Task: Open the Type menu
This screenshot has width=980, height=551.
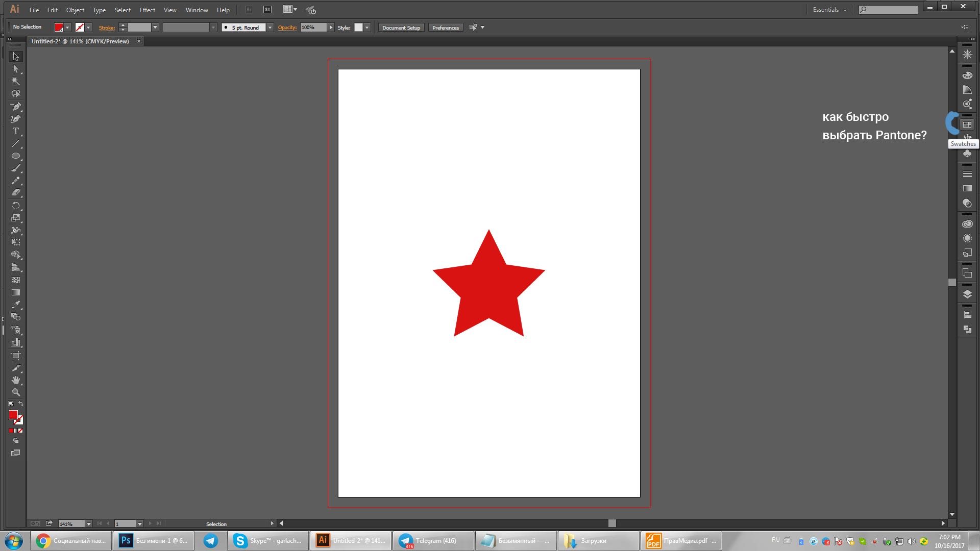Action: click(99, 10)
